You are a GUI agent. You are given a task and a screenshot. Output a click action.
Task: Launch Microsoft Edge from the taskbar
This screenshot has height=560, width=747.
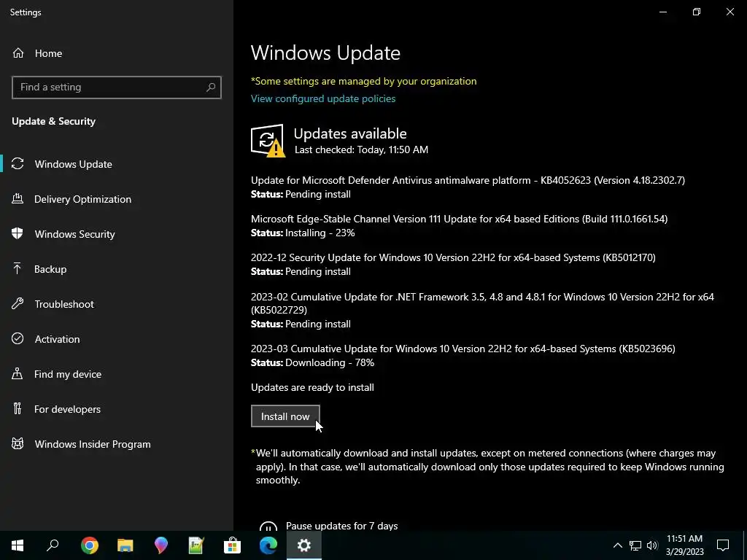click(x=268, y=545)
